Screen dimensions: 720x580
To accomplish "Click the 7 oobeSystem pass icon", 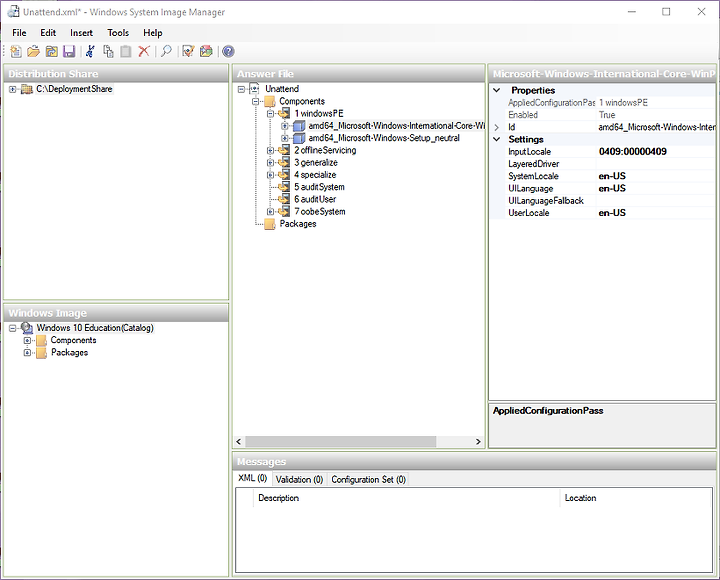I will 284,212.
